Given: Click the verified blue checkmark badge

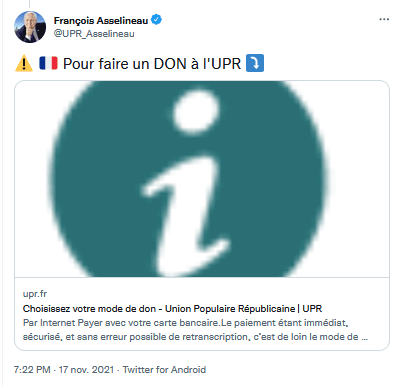Looking at the screenshot, I should tap(156, 20).
